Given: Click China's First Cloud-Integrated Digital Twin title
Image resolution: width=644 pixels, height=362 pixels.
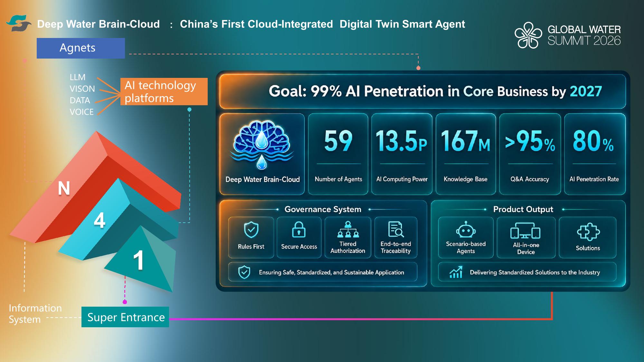Looking at the screenshot, I should (322, 24).
